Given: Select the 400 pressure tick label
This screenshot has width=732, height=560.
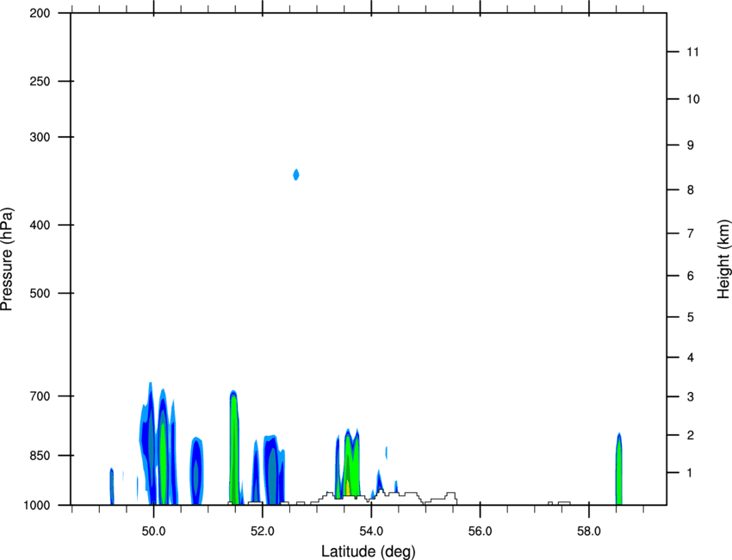Looking at the screenshot, I should point(40,225).
